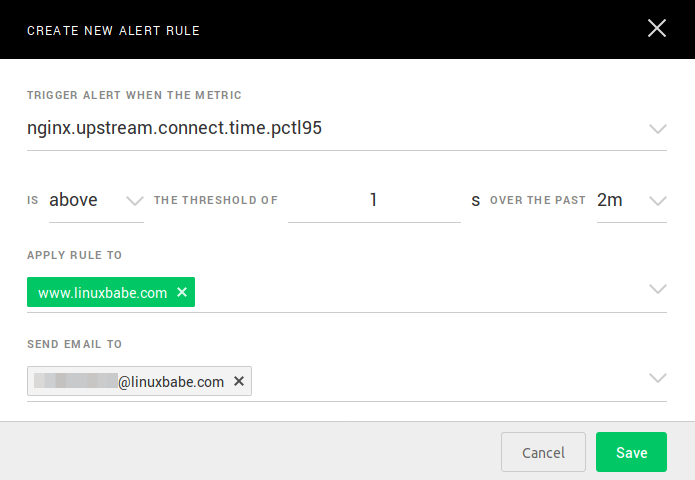695x480 pixels.
Task: Save the new alert rule
Action: 631,452
